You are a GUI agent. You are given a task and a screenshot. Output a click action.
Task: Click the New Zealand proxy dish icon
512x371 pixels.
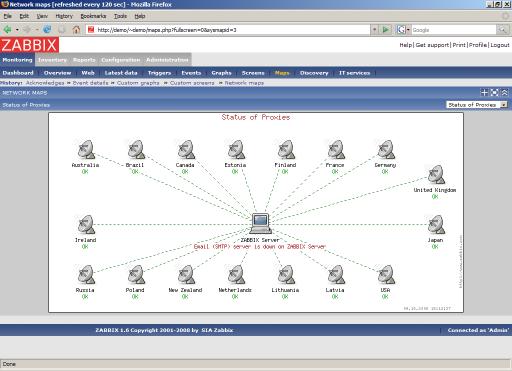(x=186, y=275)
